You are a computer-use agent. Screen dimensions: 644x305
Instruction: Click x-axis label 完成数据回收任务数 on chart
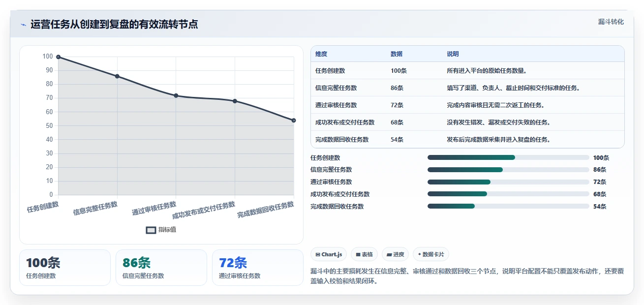(x=266, y=210)
